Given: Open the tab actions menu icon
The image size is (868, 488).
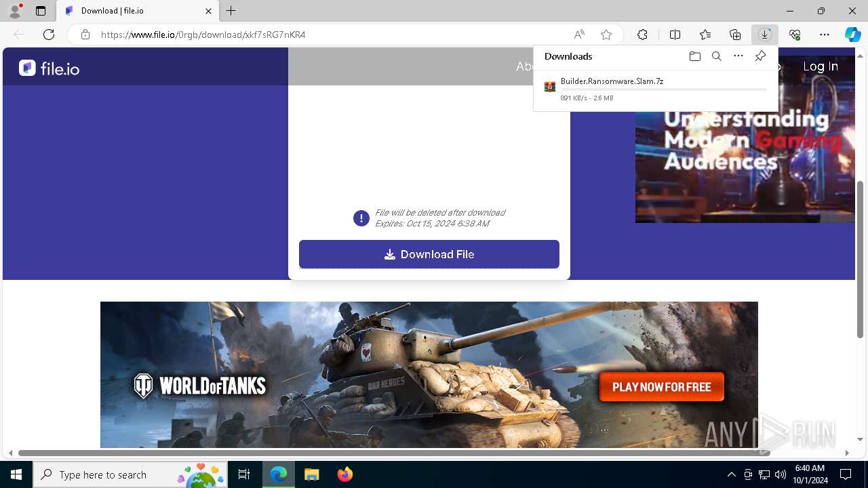Looking at the screenshot, I should click(x=41, y=11).
